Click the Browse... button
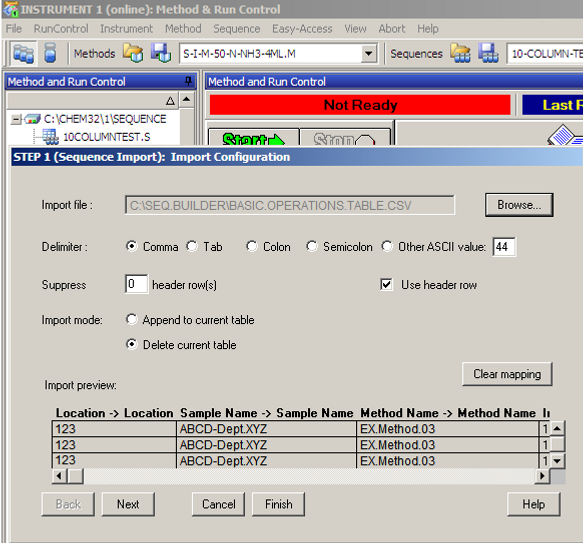The height and width of the screenshot is (543, 583). (x=519, y=205)
